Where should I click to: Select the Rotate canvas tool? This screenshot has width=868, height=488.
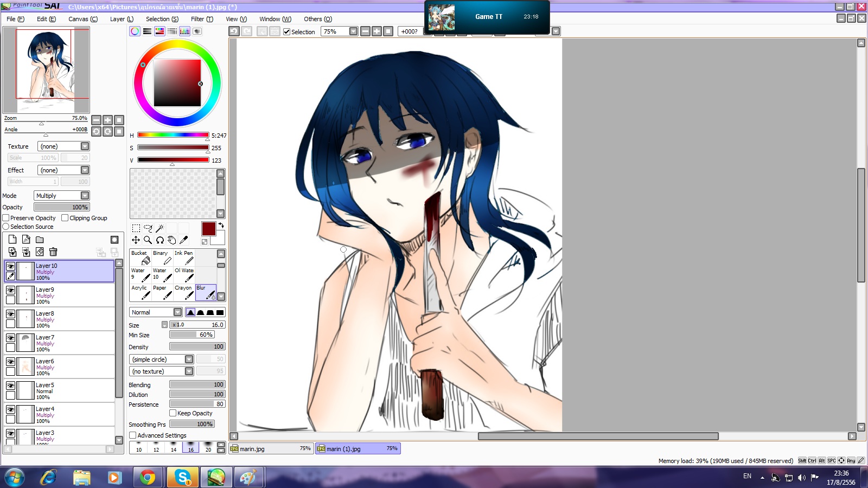160,240
